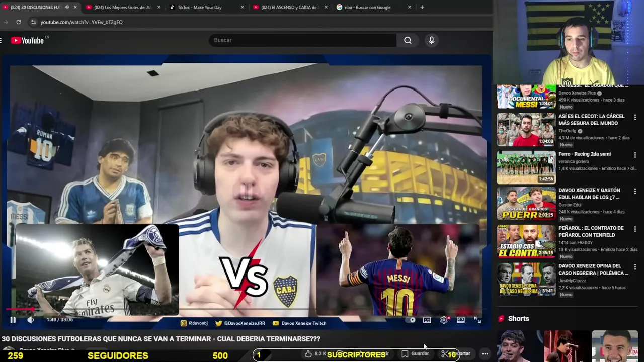This screenshot has width=644, height=362.
Task: Open options menu for Caso Negreira video
Action: (635, 267)
